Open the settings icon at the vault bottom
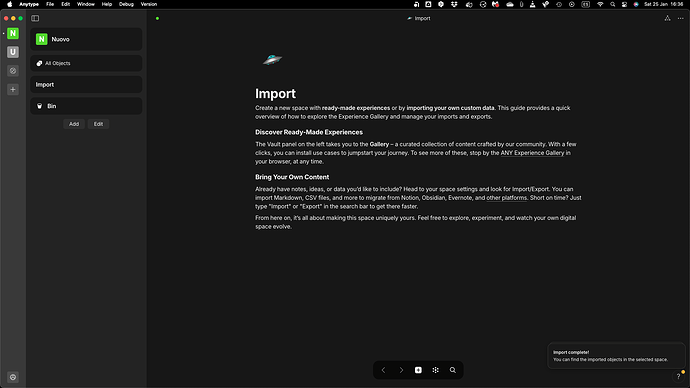The image size is (690, 388). (13, 377)
